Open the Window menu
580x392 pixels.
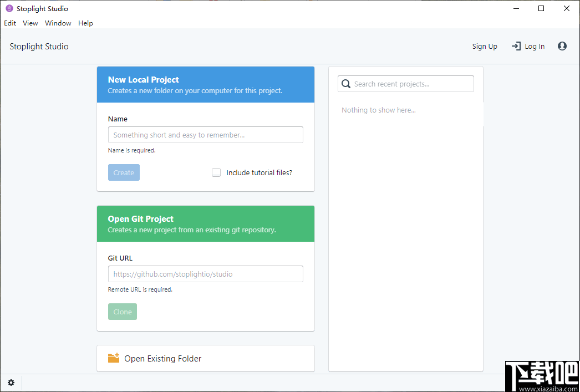pyautogui.click(x=58, y=23)
